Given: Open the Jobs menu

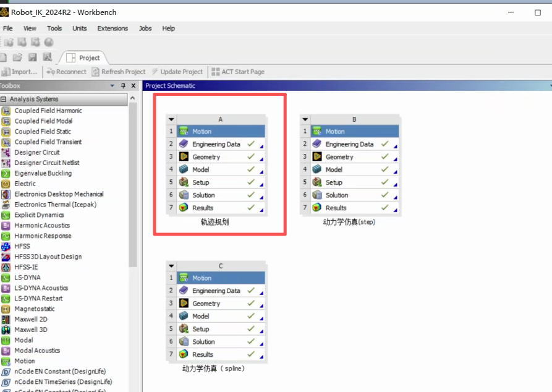Looking at the screenshot, I should [145, 28].
